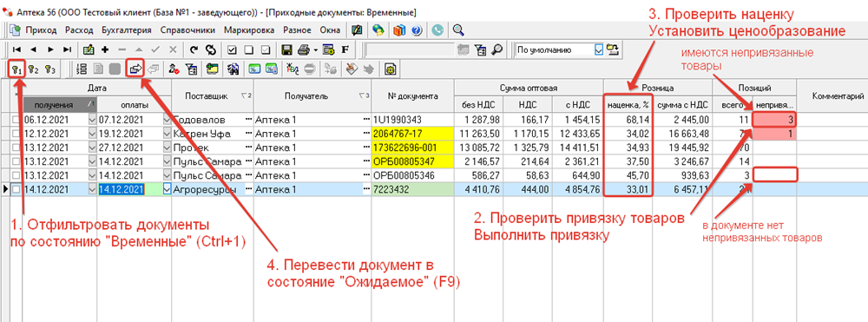The height and width of the screenshot is (322, 868).
Task: Click the checked-box select all toolbar icon
Action: [232, 49]
